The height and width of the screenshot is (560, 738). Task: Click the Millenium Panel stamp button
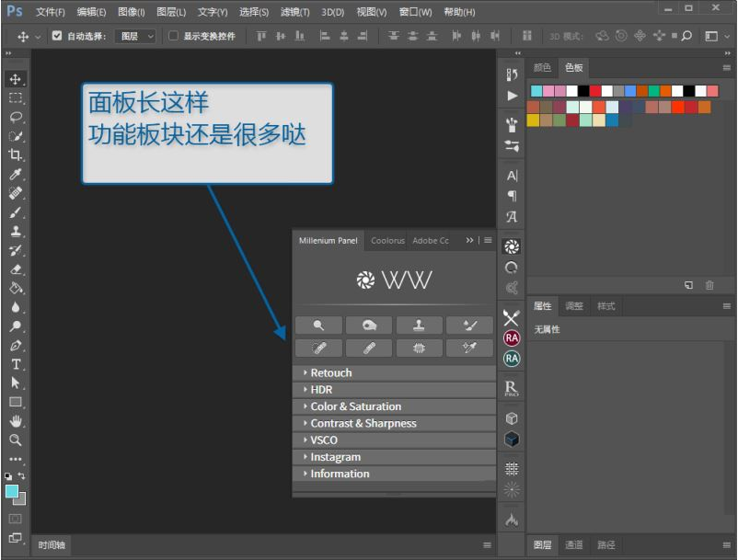pyautogui.click(x=419, y=326)
